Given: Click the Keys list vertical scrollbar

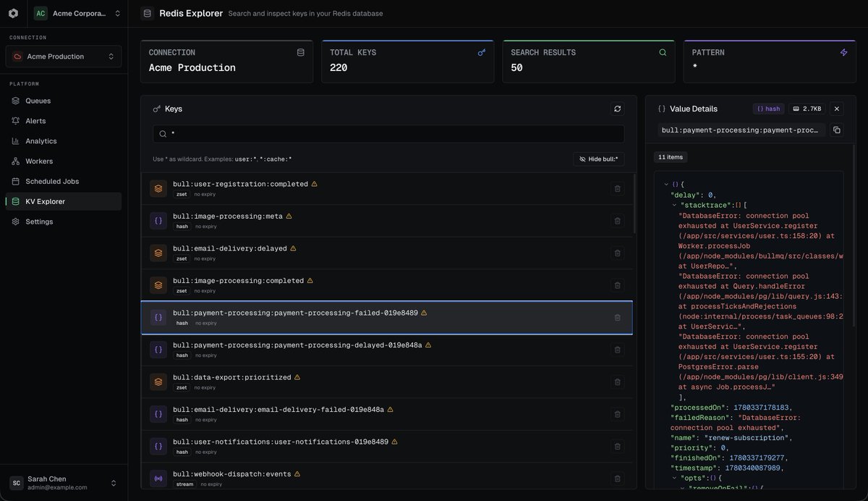Looking at the screenshot, I should click(634, 205).
